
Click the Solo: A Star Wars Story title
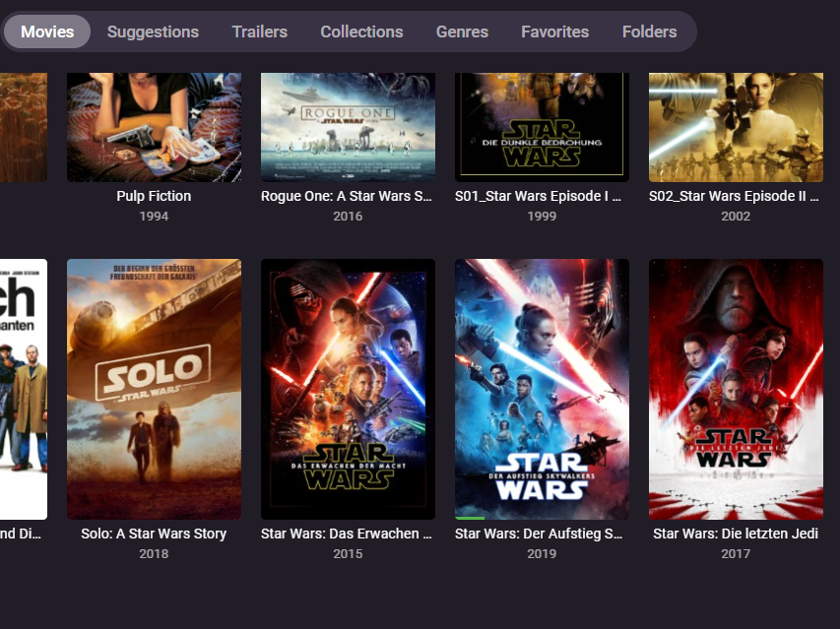click(154, 534)
